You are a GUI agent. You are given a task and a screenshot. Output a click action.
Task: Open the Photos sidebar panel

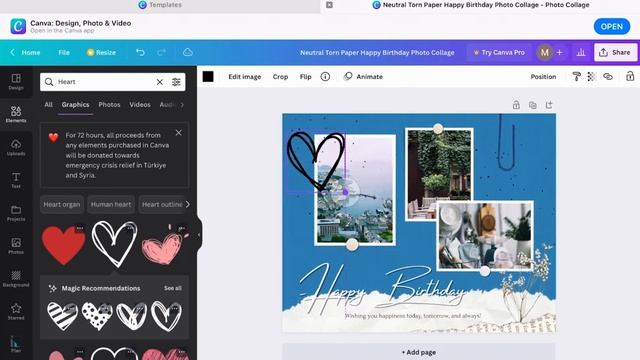coord(16,246)
